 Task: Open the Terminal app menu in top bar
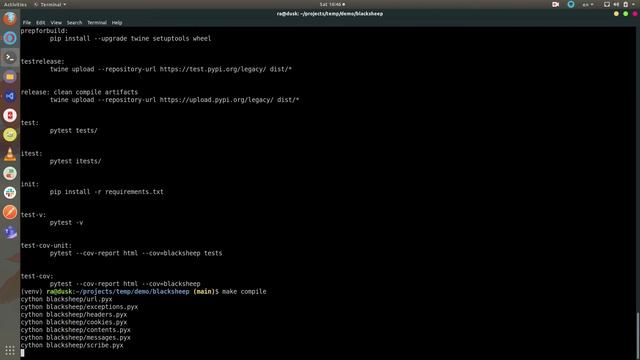pos(50,4)
